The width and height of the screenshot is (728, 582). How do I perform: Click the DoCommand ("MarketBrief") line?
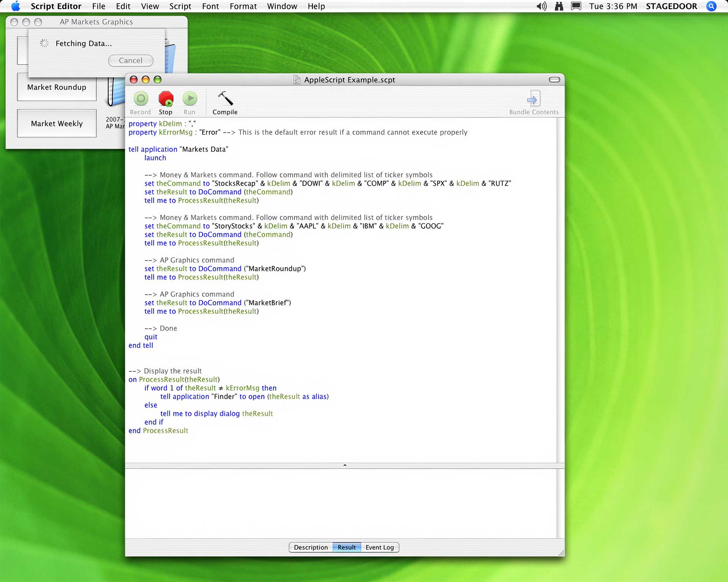pyautogui.click(x=218, y=303)
